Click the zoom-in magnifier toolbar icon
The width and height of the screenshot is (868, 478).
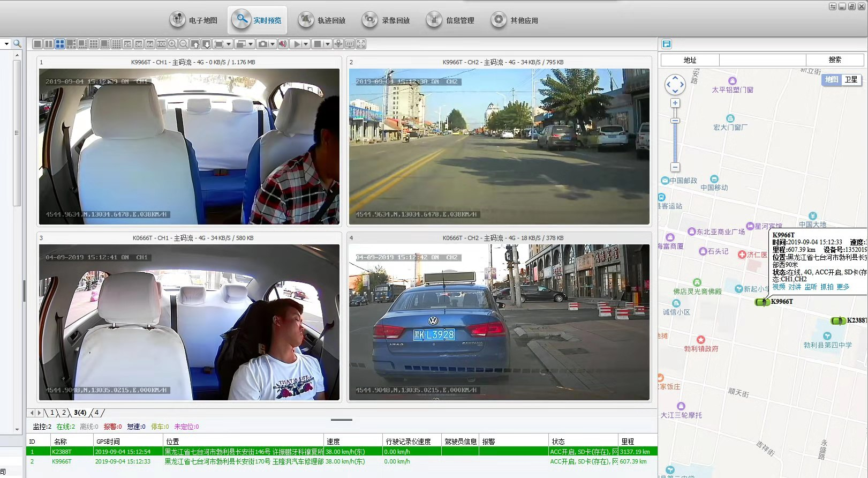[x=172, y=44]
